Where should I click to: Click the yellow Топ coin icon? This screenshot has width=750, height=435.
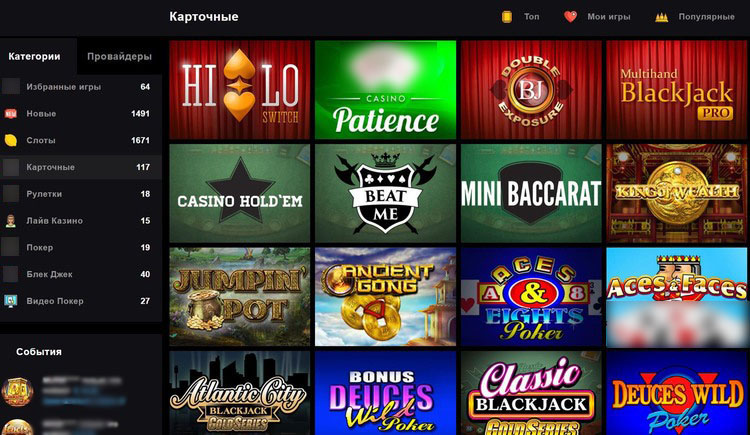(507, 17)
